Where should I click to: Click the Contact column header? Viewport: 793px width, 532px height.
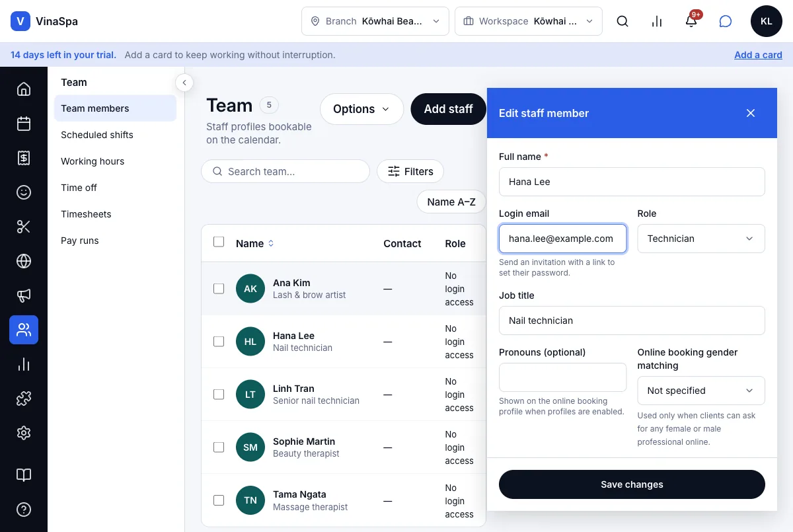pyautogui.click(x=402, y=243)
